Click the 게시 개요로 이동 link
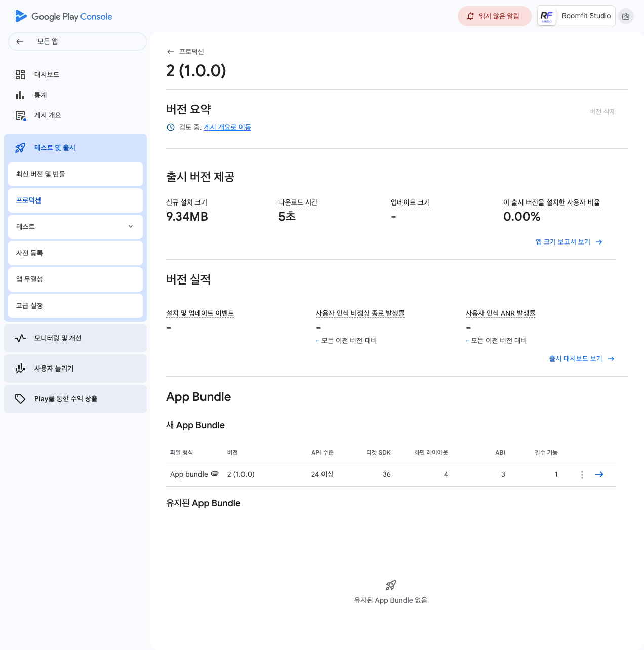Screen dimensions: 644x650 (x=227, y=127)
